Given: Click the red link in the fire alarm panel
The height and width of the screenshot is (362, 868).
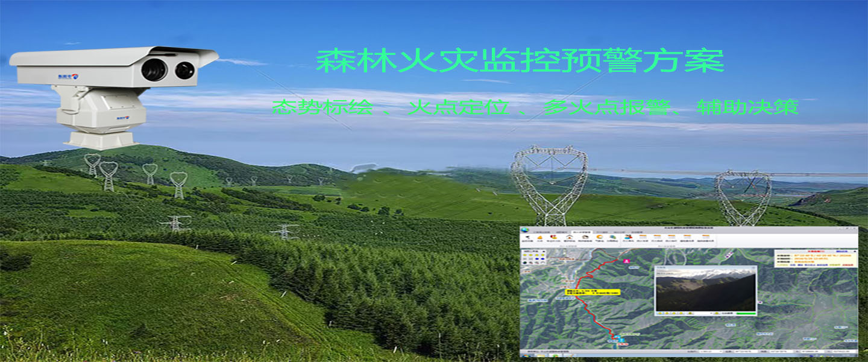Looking at the screenshot, I should click(x=847, y=265).
